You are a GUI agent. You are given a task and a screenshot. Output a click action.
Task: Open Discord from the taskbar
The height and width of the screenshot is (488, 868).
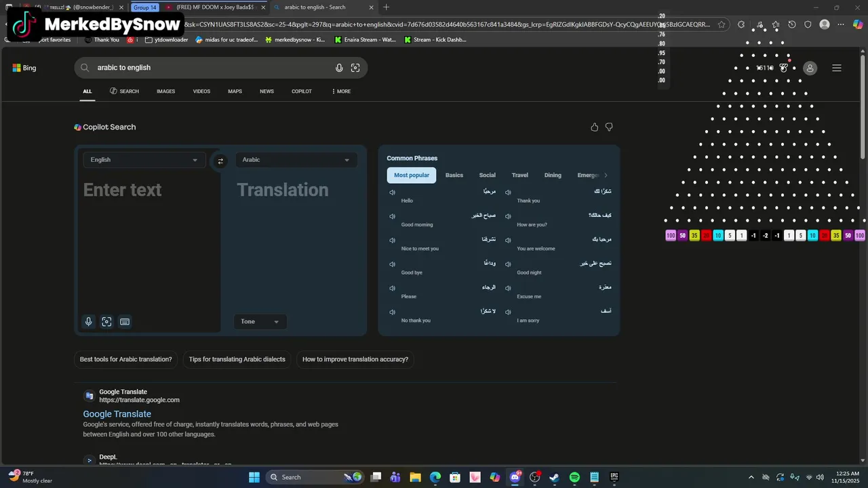coord(515,477)
